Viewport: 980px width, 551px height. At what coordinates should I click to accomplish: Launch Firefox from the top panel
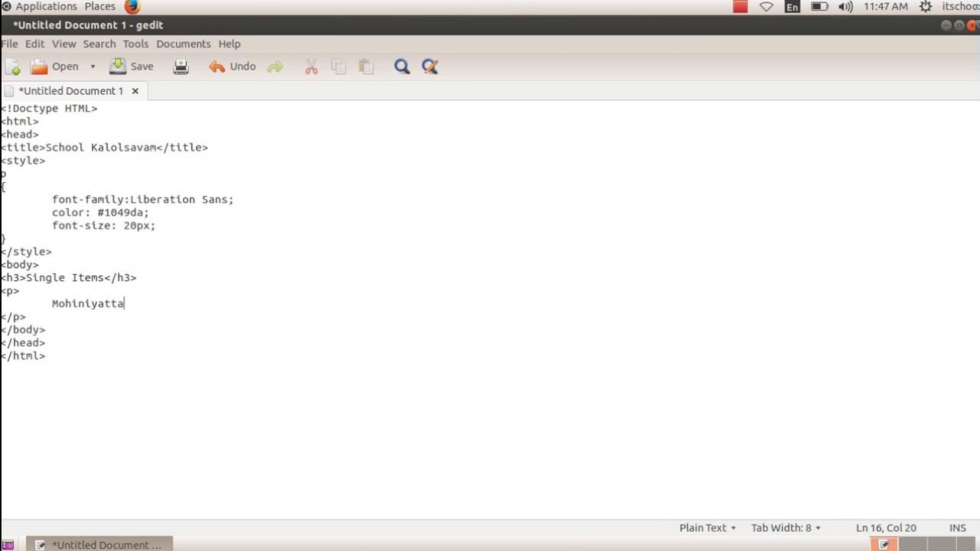tap(132, 7)
